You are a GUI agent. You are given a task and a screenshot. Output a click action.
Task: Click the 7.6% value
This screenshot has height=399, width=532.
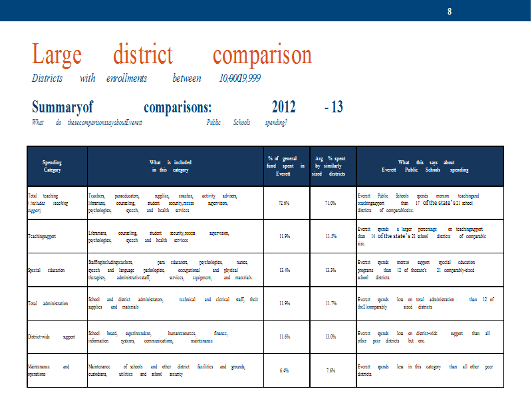point(331,371)
